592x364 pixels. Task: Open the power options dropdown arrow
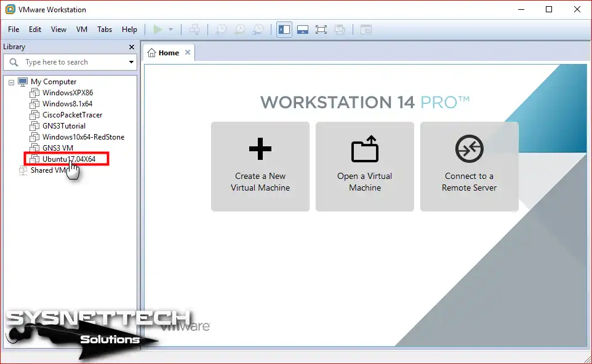click(x=170, y=30)
